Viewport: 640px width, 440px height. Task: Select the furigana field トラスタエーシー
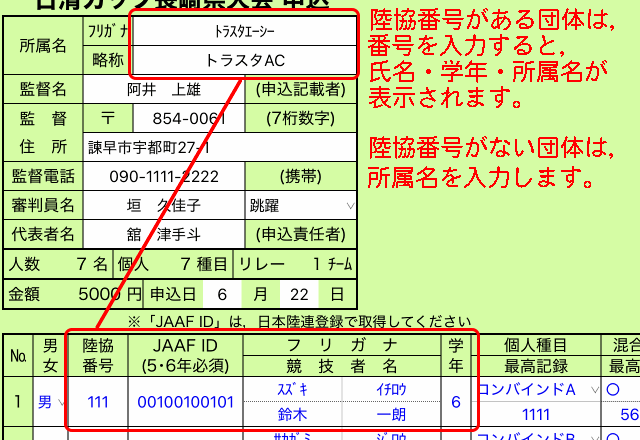(x=245, y=31)
